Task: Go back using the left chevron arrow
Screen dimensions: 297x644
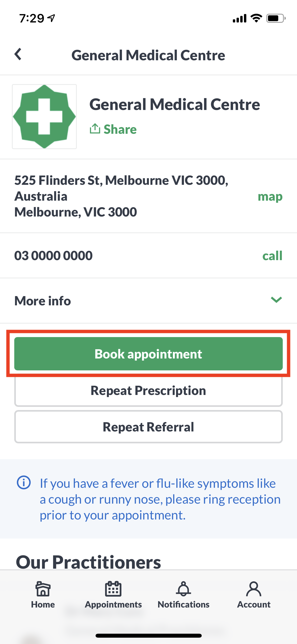Action: click(18, 54)
